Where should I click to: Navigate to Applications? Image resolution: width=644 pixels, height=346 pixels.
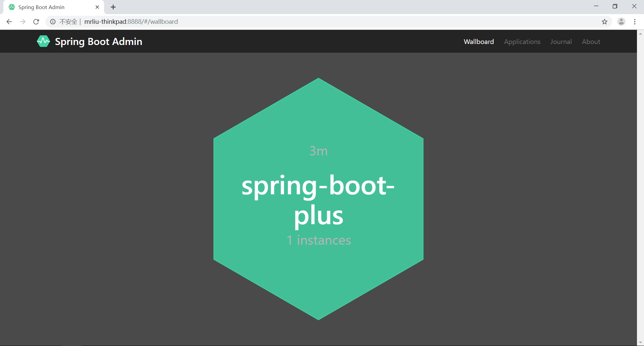click(522, 42)
